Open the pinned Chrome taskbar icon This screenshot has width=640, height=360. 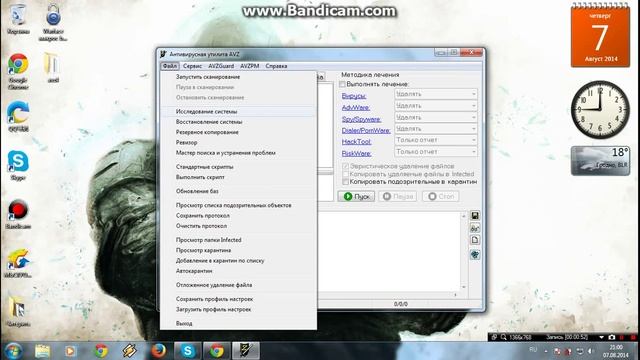pyautogui.click(x=101, y=351)
